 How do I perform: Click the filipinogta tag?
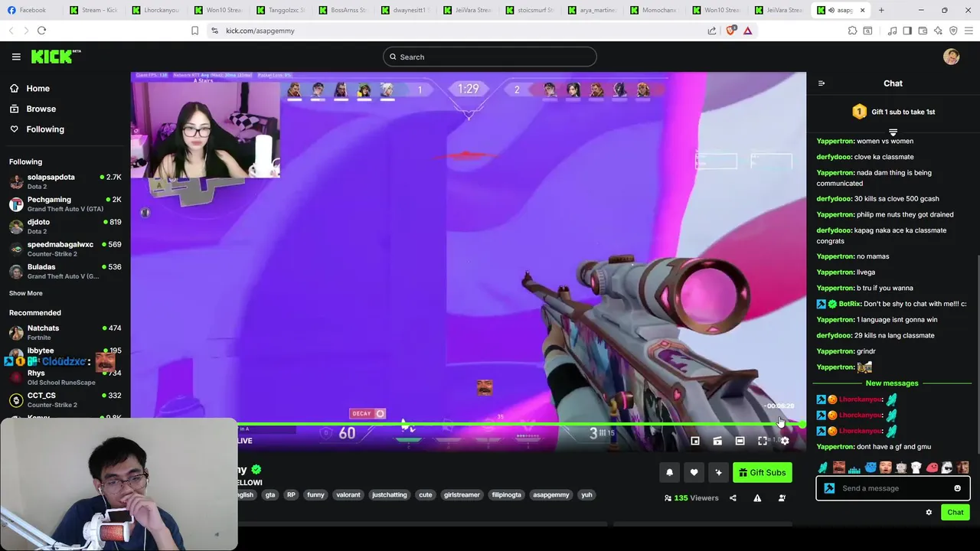tap(506, 495)
